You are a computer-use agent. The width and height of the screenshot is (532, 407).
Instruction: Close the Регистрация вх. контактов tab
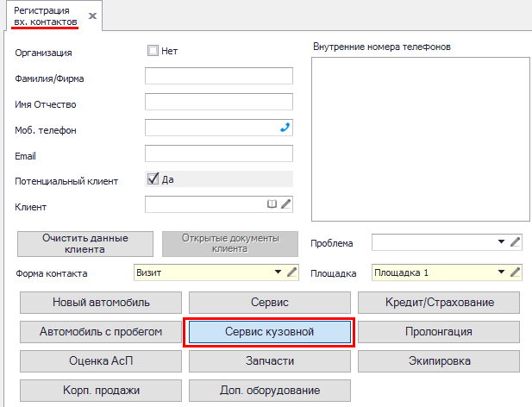pyautogui.click(x=92, y=16)
